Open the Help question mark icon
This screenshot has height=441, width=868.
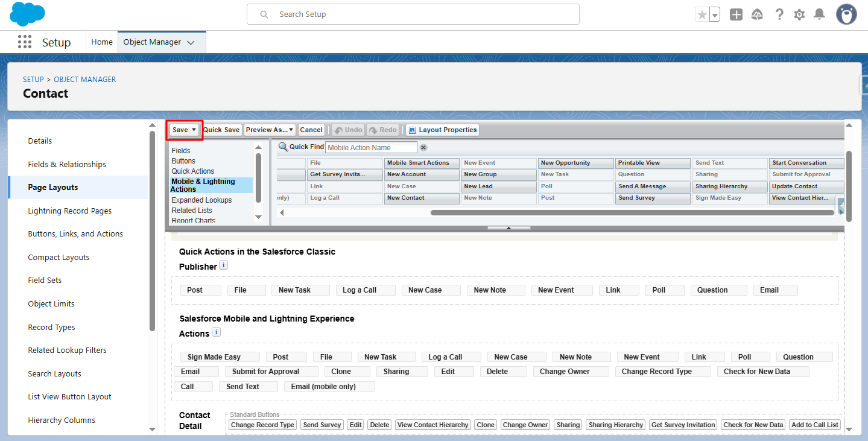pyautogui.click(x=779, y=15)
